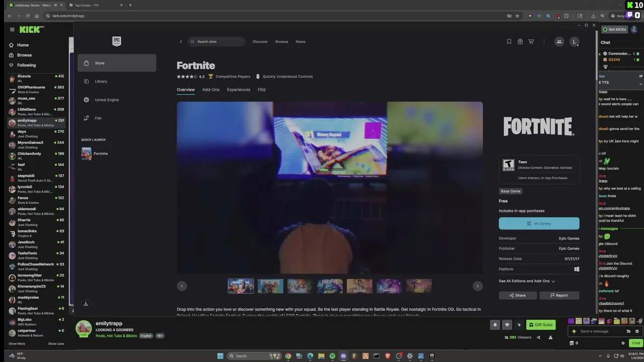Open the shopping cart icon

pos(531,42)
